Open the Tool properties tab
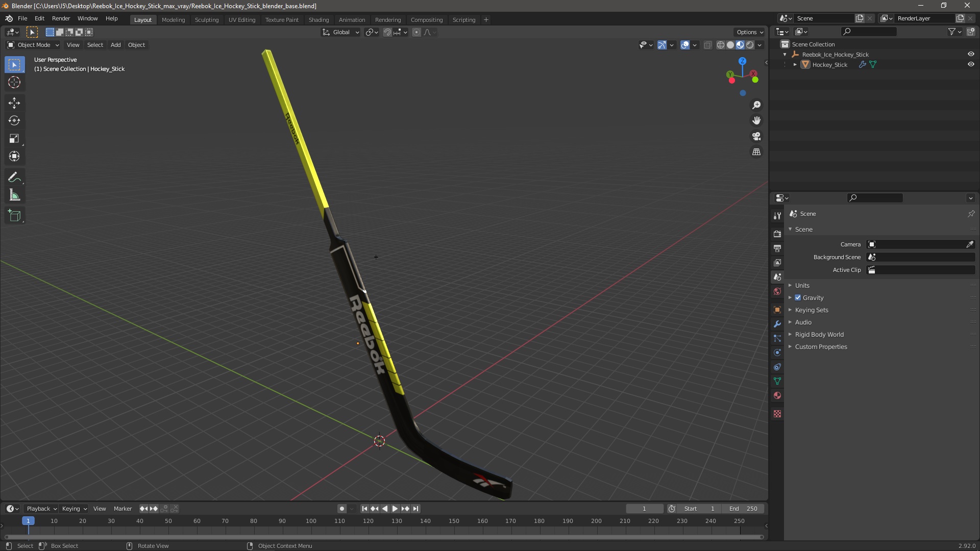The height and width of the screenshot is (551, 980). click(777, 216)
